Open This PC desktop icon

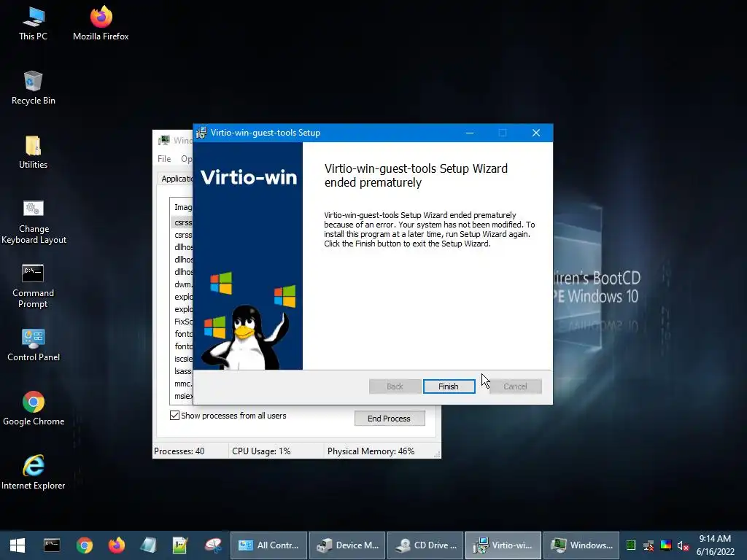(x=33, y=24)
